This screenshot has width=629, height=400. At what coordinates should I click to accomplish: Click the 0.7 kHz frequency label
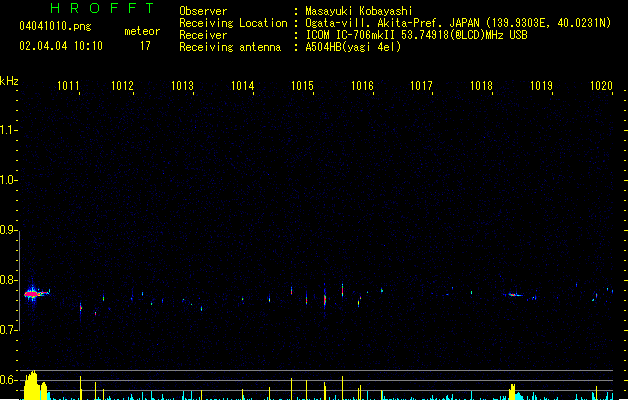point(8,330)
